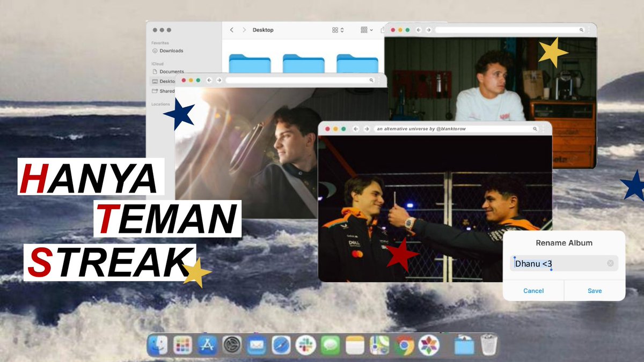Clear the Rename Album text field
644x362 pixels.
pyautogui.click(x=610, y=263)
